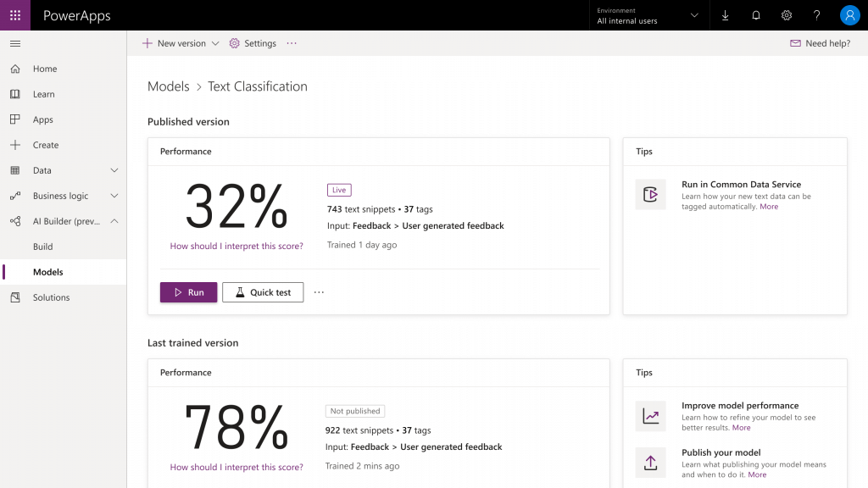
Task: Collapse the left navigation hamburger menu
Action: click(x=15, y=43)
